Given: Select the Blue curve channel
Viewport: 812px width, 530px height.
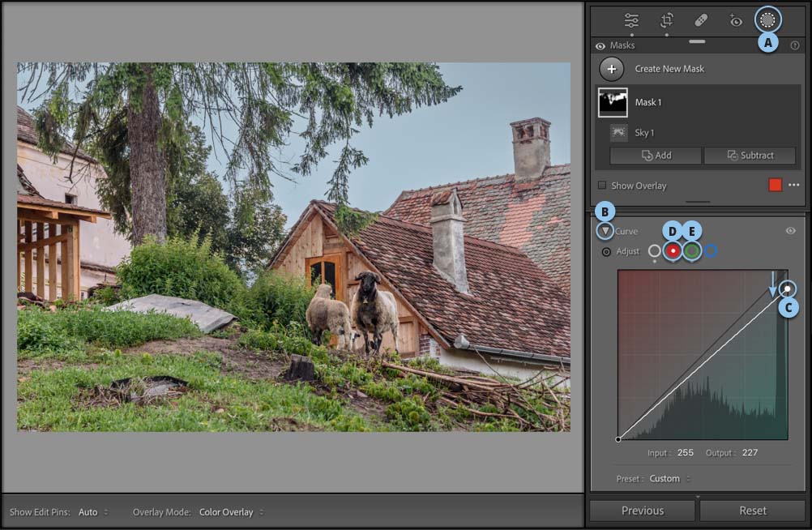Looking at the screenshot, I should click(711, 250).
